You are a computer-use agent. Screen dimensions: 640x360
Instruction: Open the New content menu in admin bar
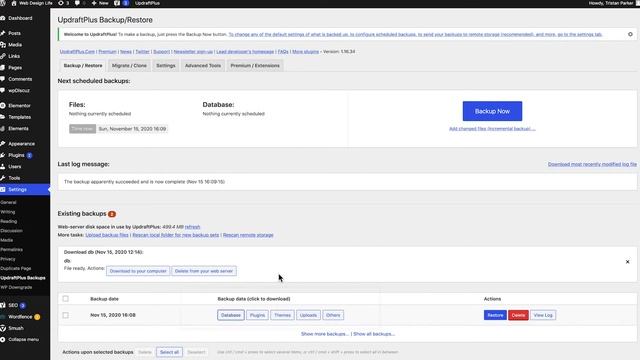100,3
